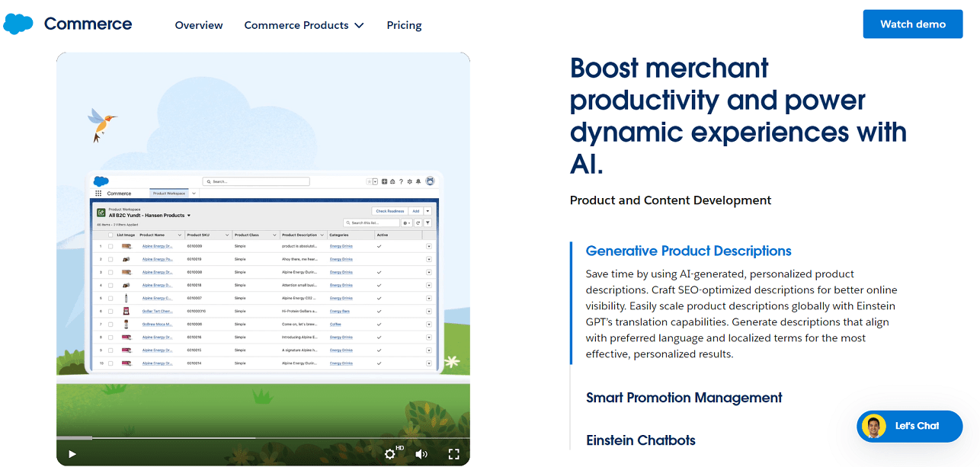Click the Search field in the video
The height and width of the screenshot is (467, 980).
click(256, 181)
